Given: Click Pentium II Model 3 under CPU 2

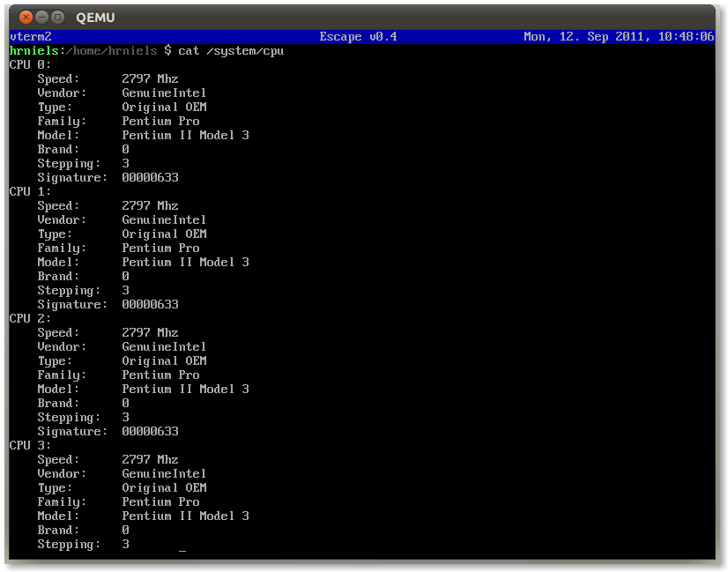Looking at the screenshot, I should coord(185,389).
